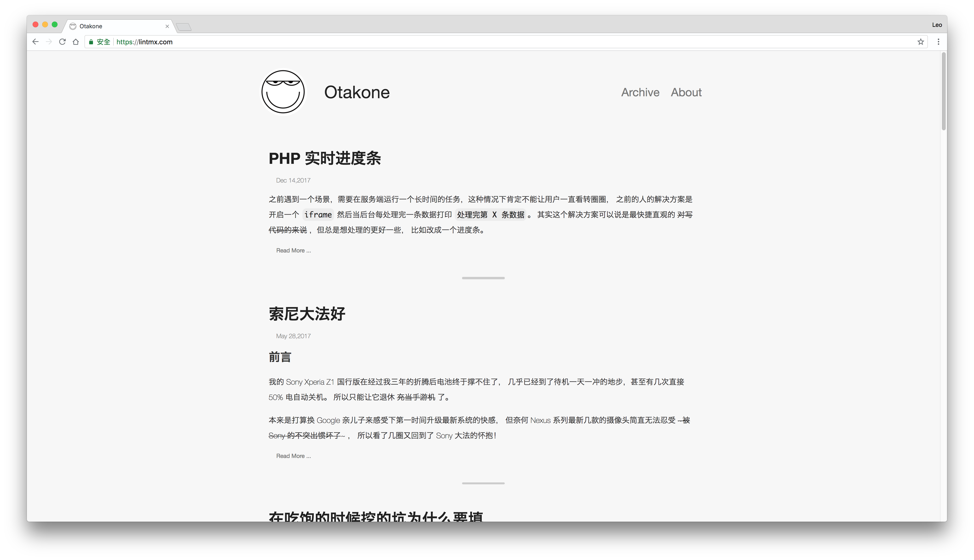Image resolution: width=974 pixels, height=560 pixels.
Task: Open the About page
Action: pyautogui.click(x=686, y=92)
